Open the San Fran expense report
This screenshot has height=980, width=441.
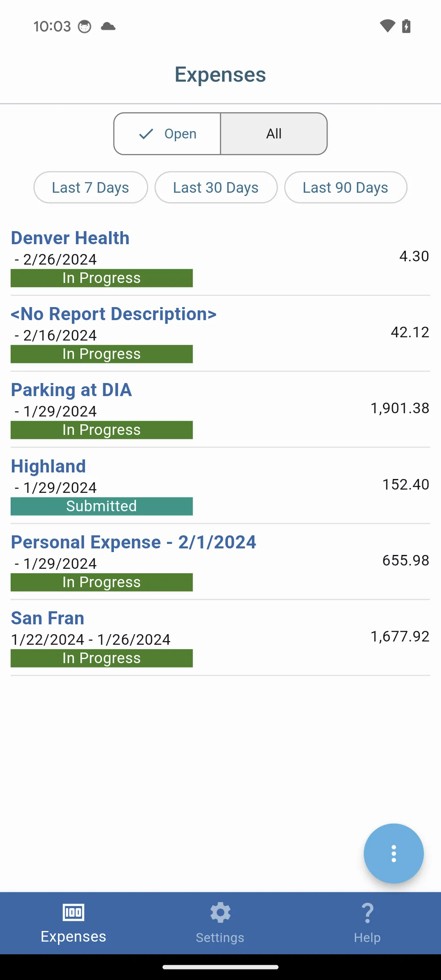click(48, 618)
